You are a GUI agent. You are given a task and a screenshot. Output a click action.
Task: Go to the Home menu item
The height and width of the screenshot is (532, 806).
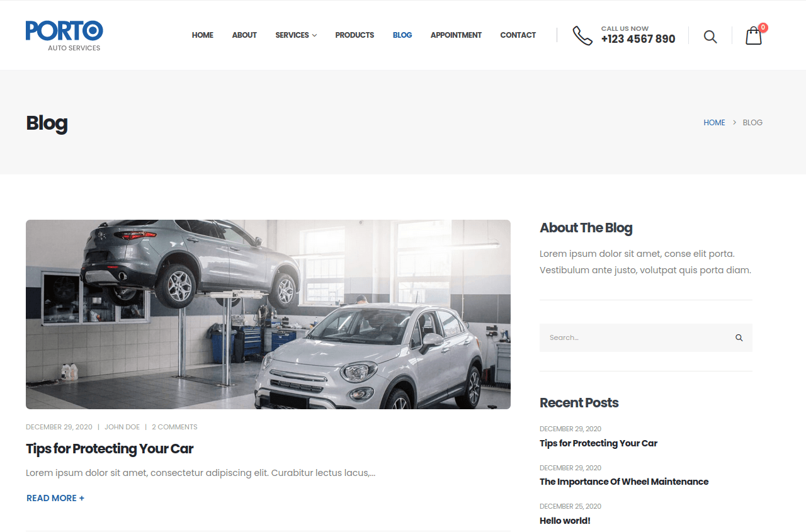(x=202, y=35)
